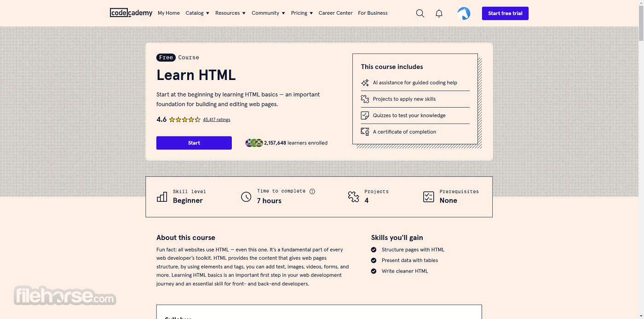644x319 pixels.
Task: Click Projects to apply new skills text
Action: coord(404,99)
